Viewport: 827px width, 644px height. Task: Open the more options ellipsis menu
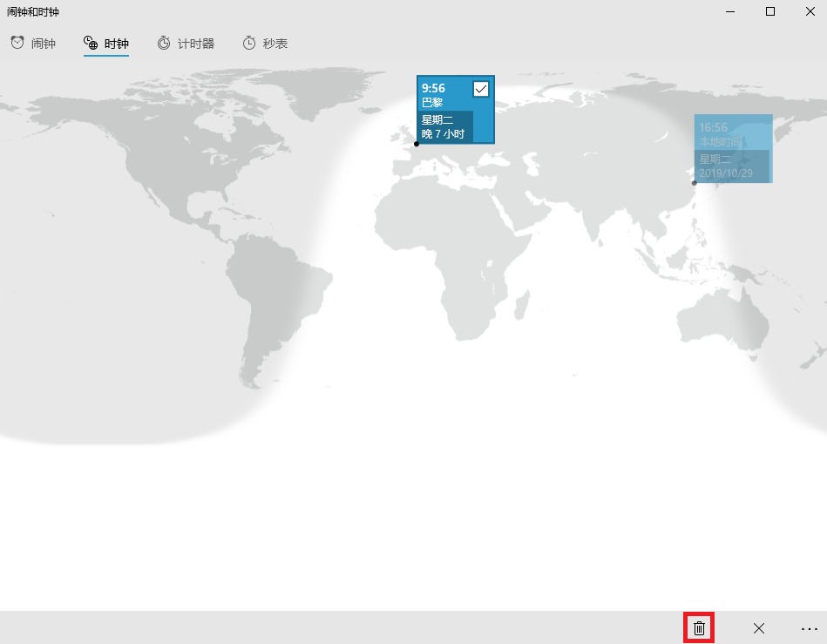point(809,627)
